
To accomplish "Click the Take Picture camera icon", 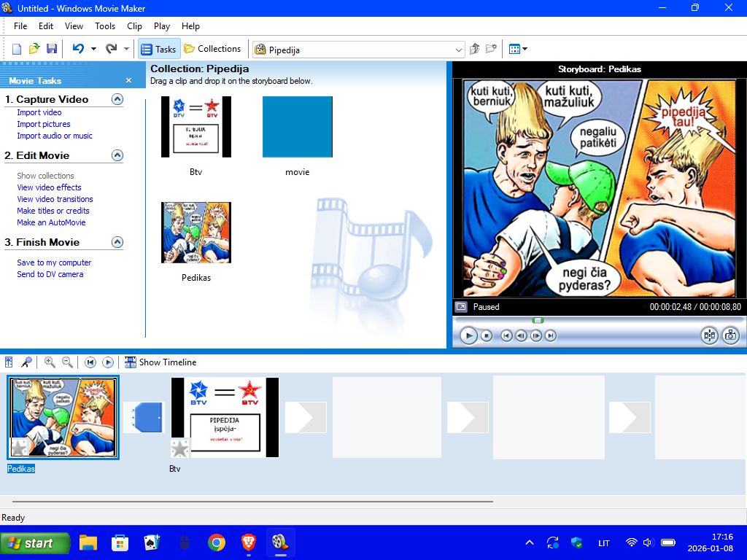I will pyautogui.click(x=730, y=335).
